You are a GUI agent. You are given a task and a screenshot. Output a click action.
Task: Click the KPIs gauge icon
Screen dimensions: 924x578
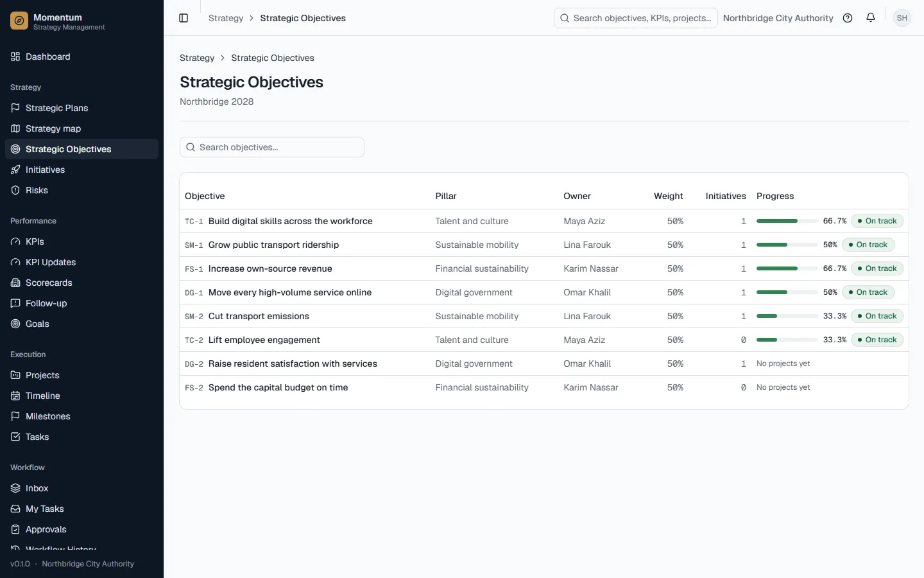pos(15,241)
